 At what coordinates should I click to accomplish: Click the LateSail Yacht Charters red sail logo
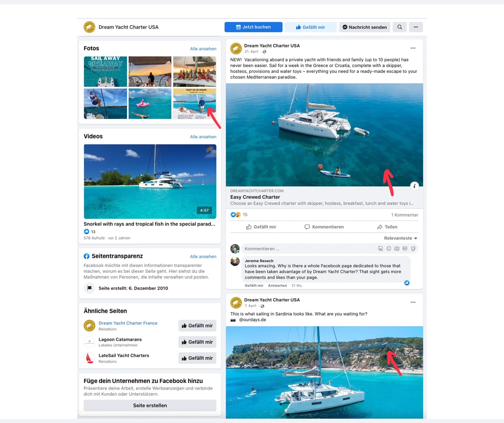tap(89, 358)
